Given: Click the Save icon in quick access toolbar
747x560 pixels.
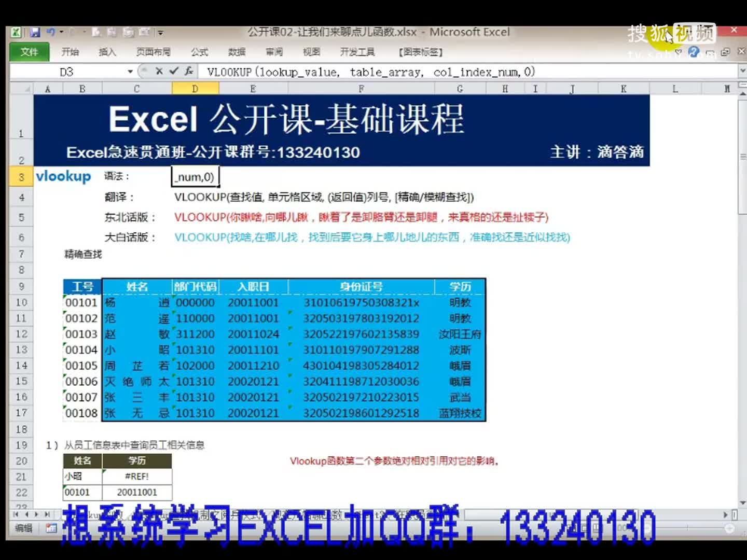Looking at the screenshot, I should click(35, 32).
